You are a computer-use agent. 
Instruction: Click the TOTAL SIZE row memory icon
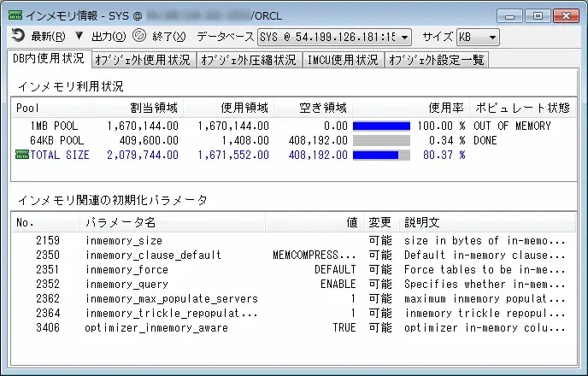point(22,155)
